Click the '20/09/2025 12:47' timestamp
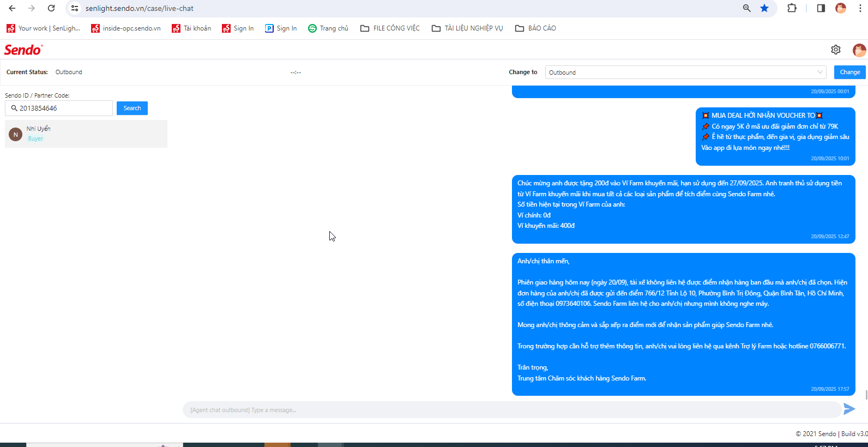Viewport: 868px width, 447px height. 830,237
